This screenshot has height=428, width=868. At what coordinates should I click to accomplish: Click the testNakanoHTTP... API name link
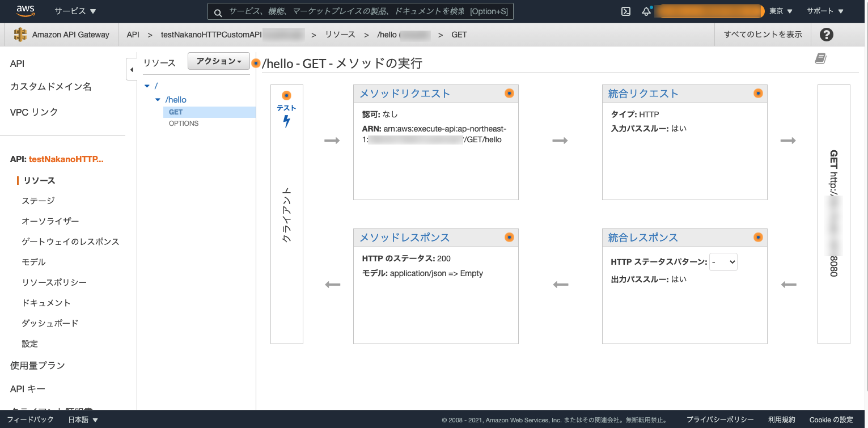pos(66,159)
